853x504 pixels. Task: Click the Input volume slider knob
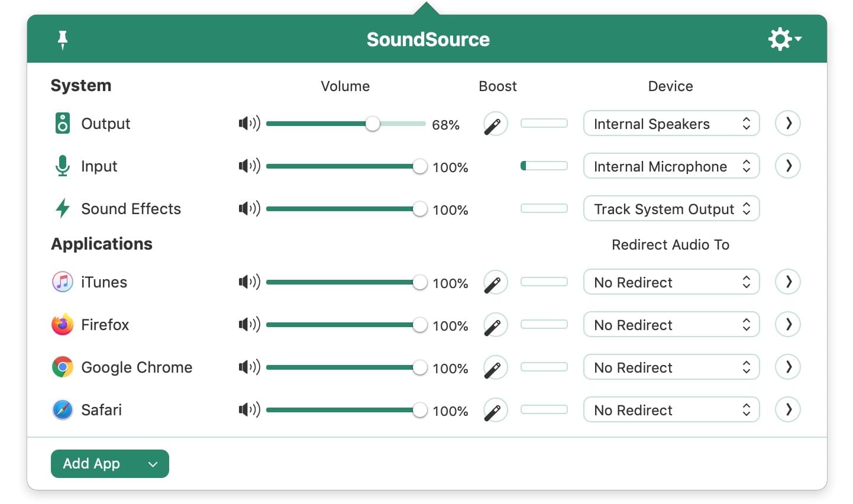tap(420, 166)
